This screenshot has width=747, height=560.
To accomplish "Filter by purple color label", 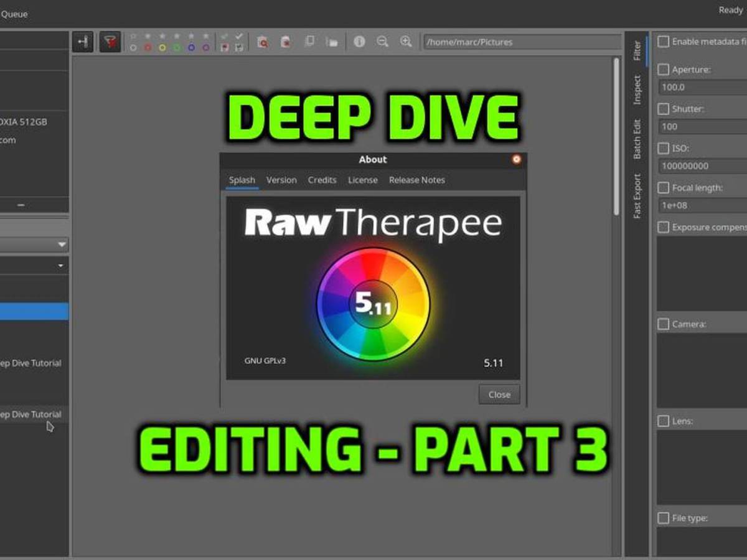I will pyautogui.click(x=205, y=47).
